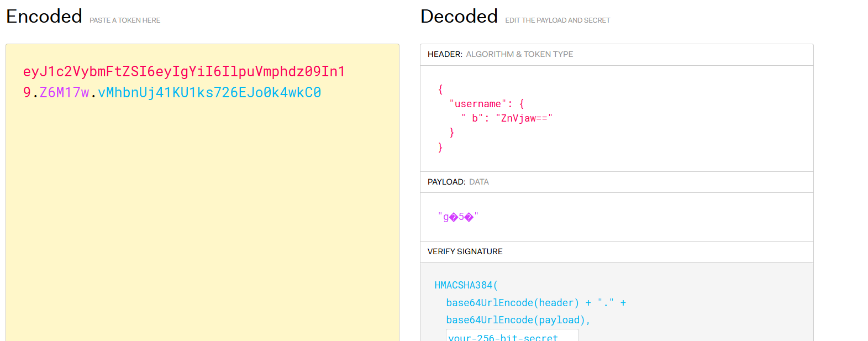868x341 pixels.
Task: Click the "PASTE A TOKEN HERE" hint text
Action: (125, 20)
